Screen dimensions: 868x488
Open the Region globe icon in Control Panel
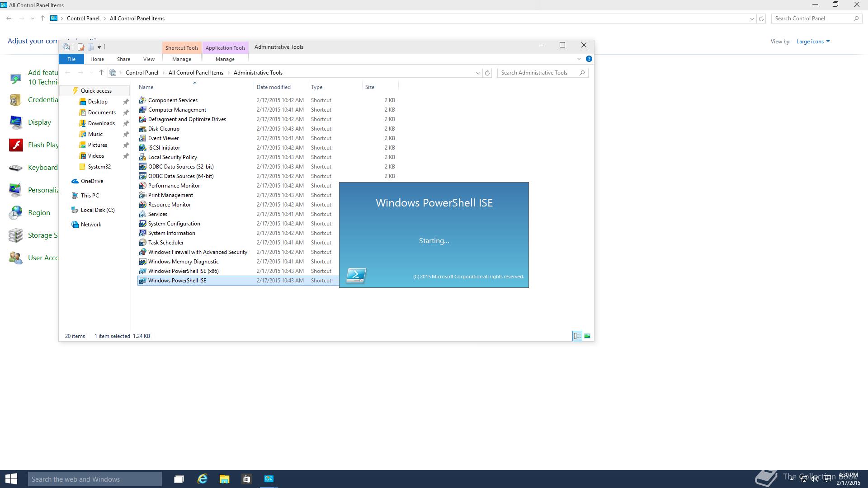(16, 213)
